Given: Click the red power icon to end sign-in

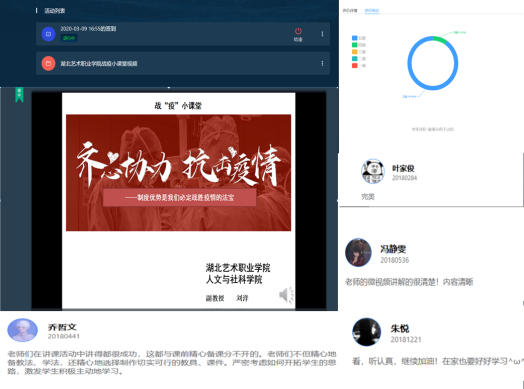Looking at the screenshot, I should (x=298, y=31).
